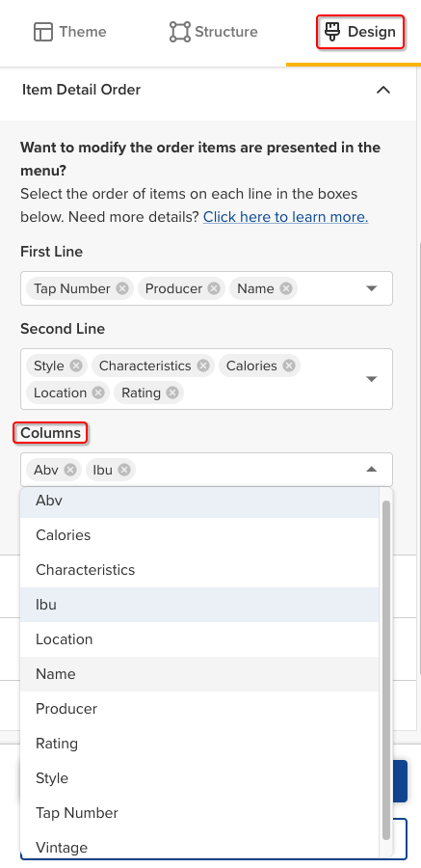Remove the Characteristics tag

(203, 366)
